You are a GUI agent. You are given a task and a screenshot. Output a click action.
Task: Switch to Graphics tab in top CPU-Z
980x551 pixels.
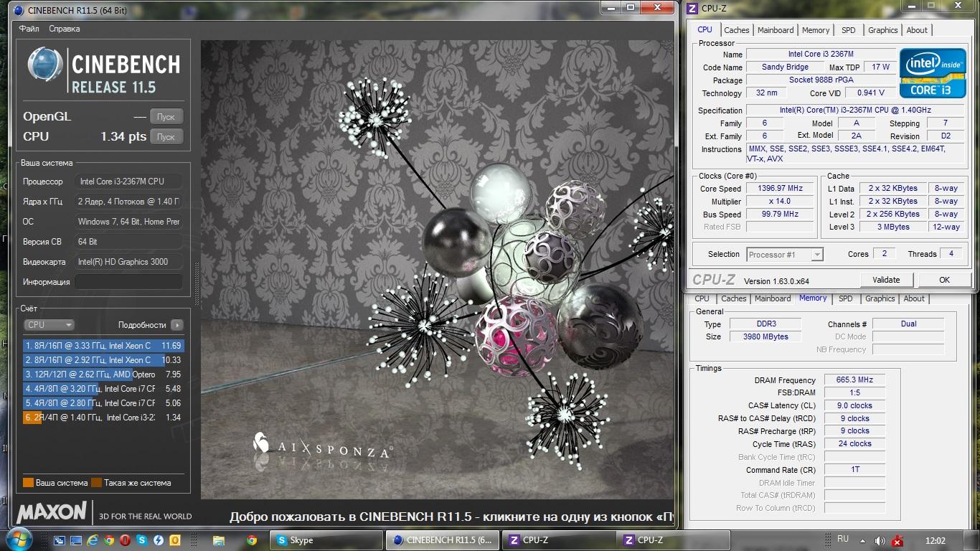pos(882,30)
